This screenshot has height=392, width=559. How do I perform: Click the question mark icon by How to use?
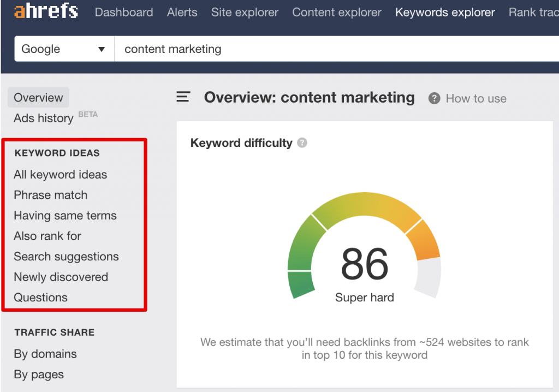coord(434,98)
